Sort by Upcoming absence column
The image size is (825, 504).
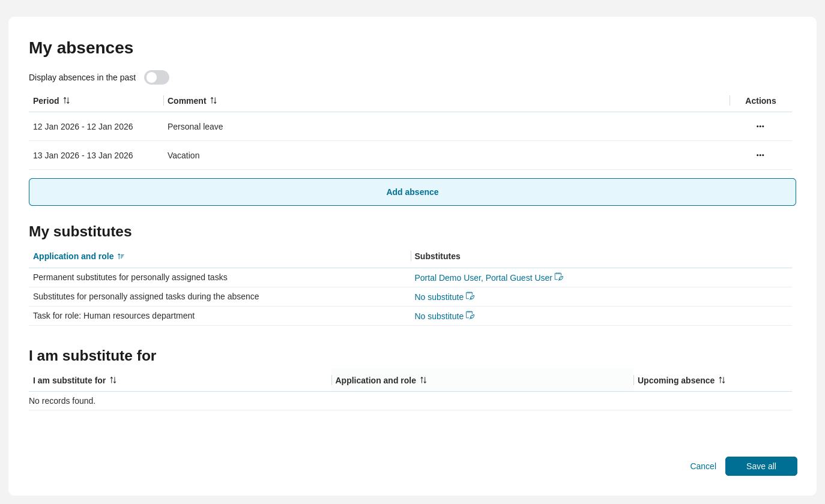click(x=722, y=380)
